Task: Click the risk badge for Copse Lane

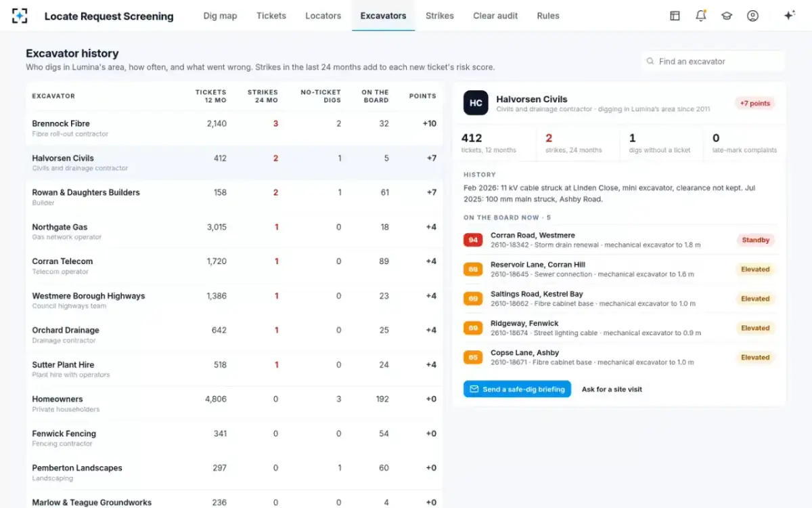Action: (x=472, y=358)
